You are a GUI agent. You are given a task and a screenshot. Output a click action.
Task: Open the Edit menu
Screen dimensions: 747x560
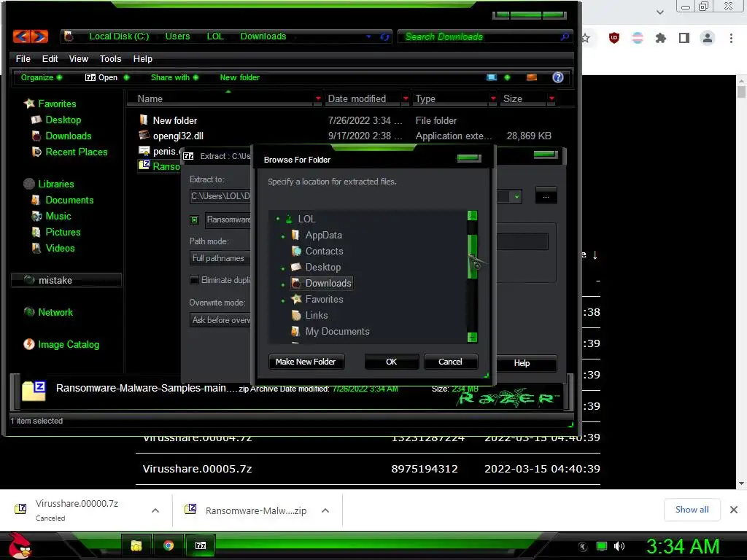(x=50, y=59)
